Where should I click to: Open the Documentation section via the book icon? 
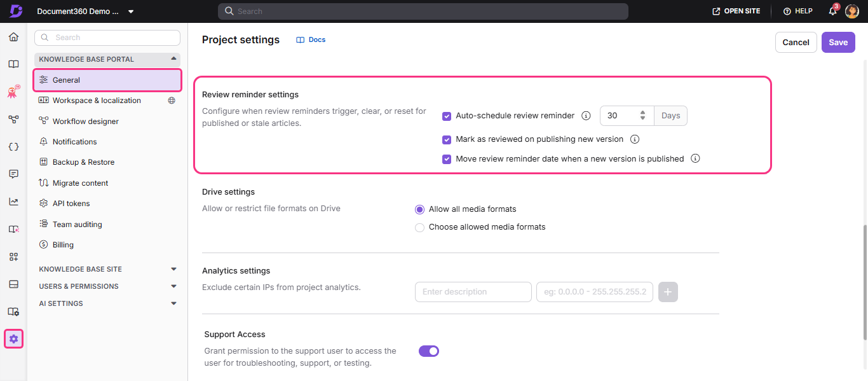pos(13,64)
